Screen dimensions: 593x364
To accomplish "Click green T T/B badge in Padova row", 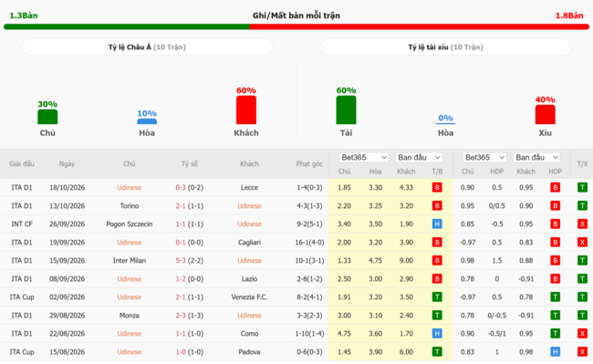I will 437,352.
